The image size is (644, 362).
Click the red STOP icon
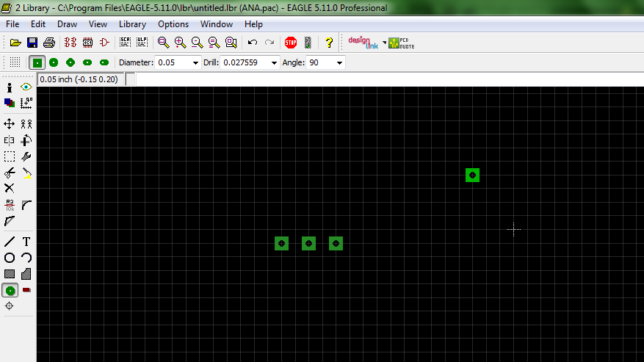pyautogui.click(x=291, y=43)
